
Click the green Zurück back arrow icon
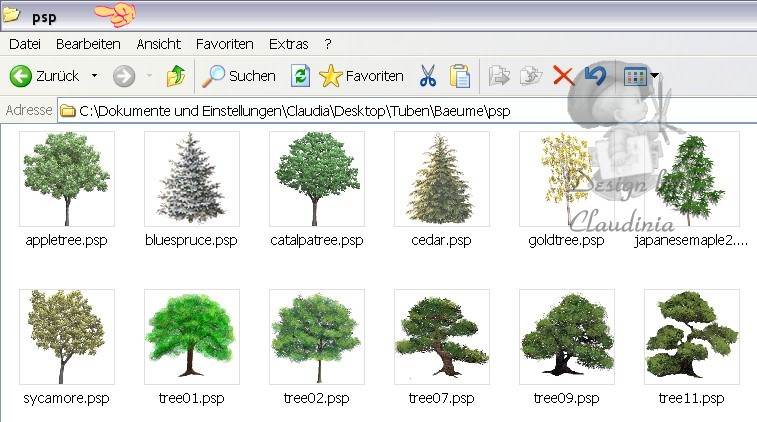click(x=21, y=76)
